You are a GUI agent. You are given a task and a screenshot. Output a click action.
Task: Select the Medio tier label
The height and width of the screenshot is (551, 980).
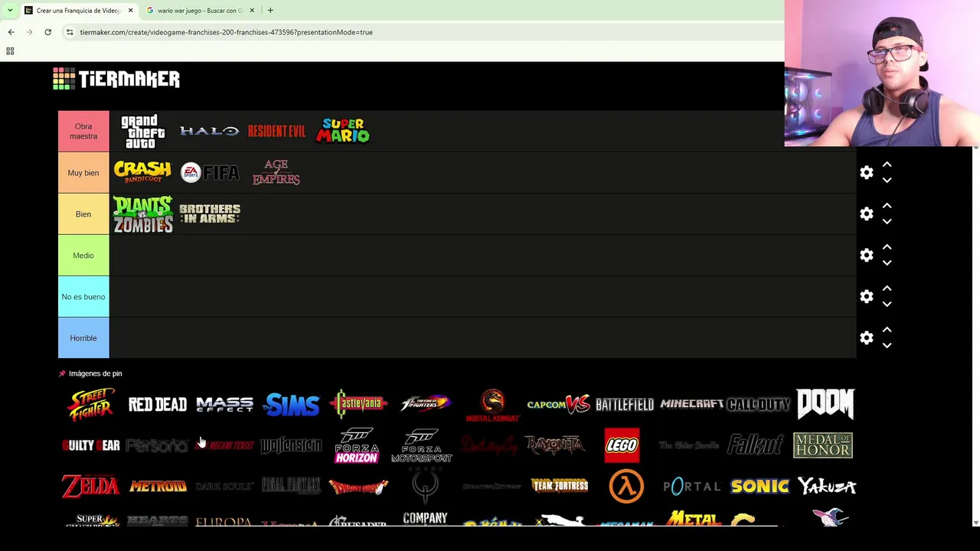83,256
